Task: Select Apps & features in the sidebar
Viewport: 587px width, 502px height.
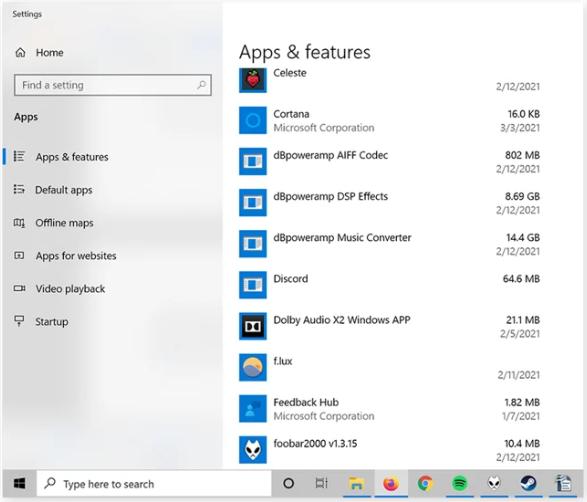Action: tap(72, 156)
